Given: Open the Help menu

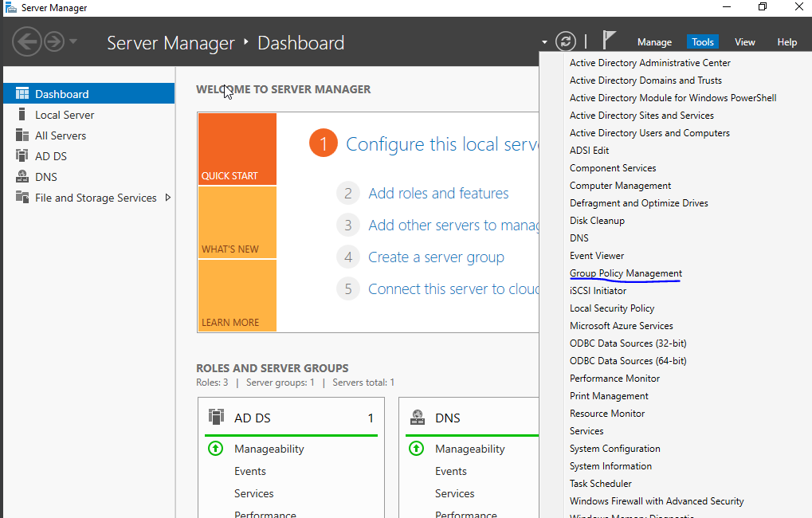Looking at the screenshot, I should (787, 42).
